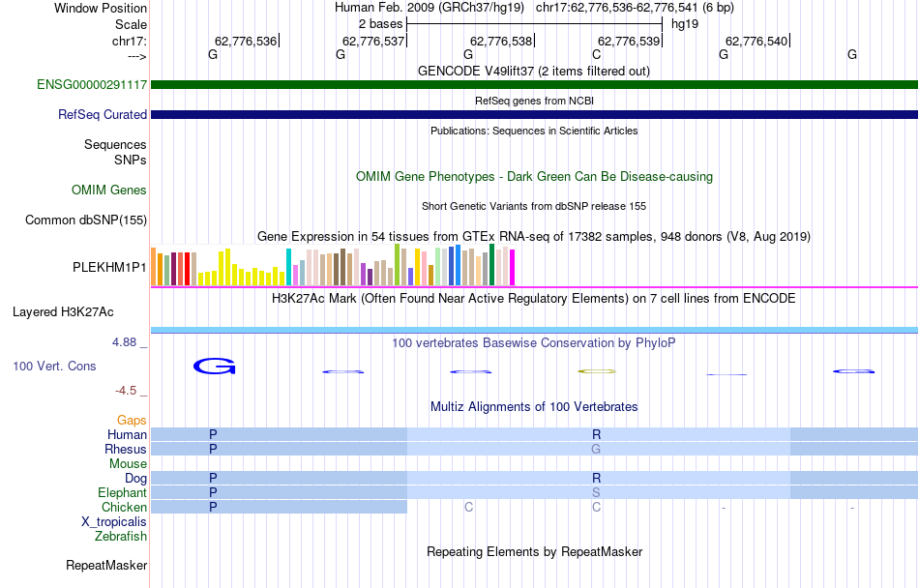The image size is (919, 588).
Task: Click the Gaps row label
Action: [x=132, y=420]
